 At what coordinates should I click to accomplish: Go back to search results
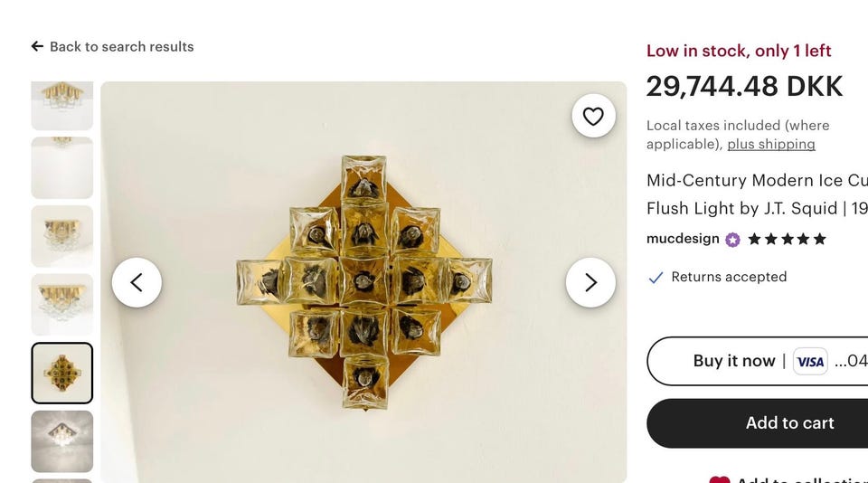click(112, 46)
